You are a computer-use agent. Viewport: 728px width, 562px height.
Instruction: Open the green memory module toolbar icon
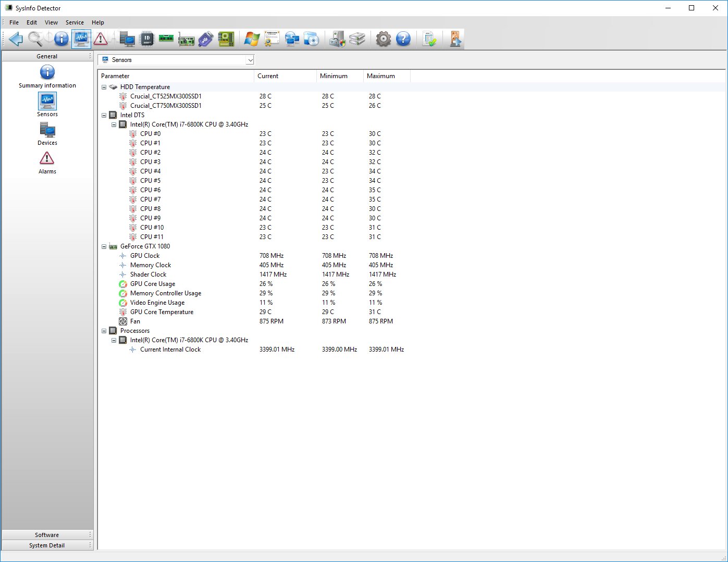pyautogui.click(x=166, y=39)
